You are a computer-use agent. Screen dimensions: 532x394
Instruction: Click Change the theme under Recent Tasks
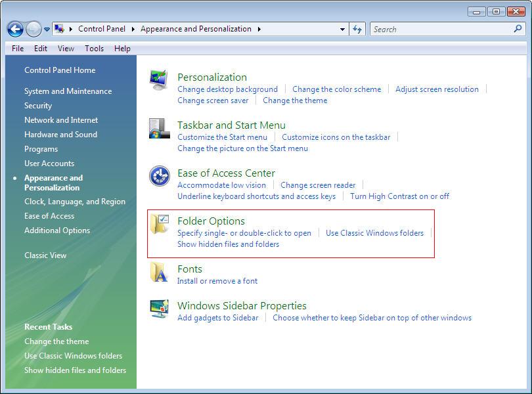click(x=56, y=341)
